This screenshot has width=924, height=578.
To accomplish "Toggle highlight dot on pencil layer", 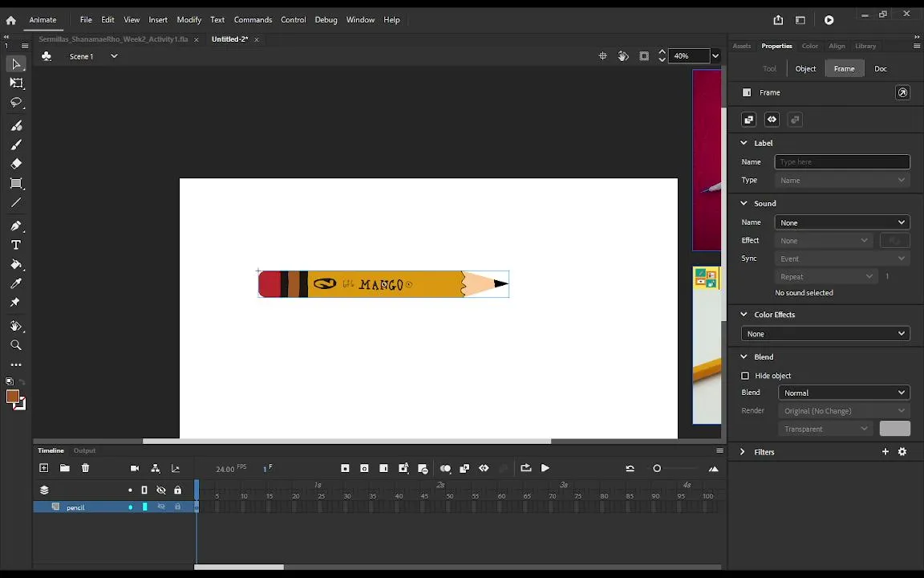I will [x=130, y=507].
